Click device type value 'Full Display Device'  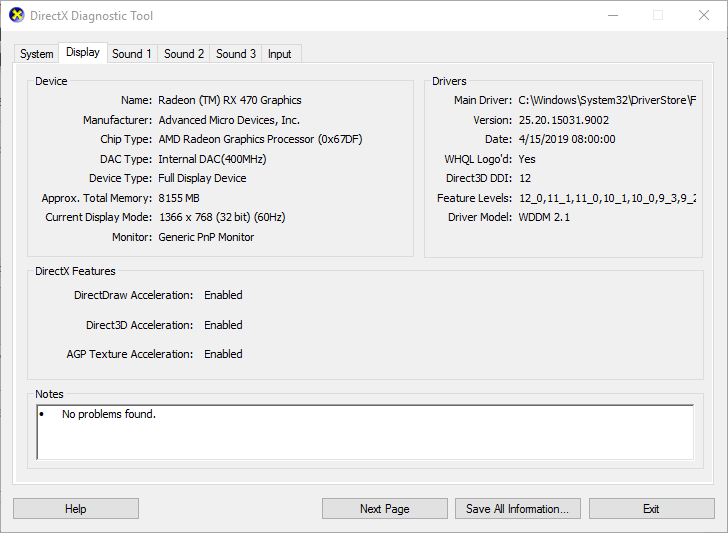(202, 178)
